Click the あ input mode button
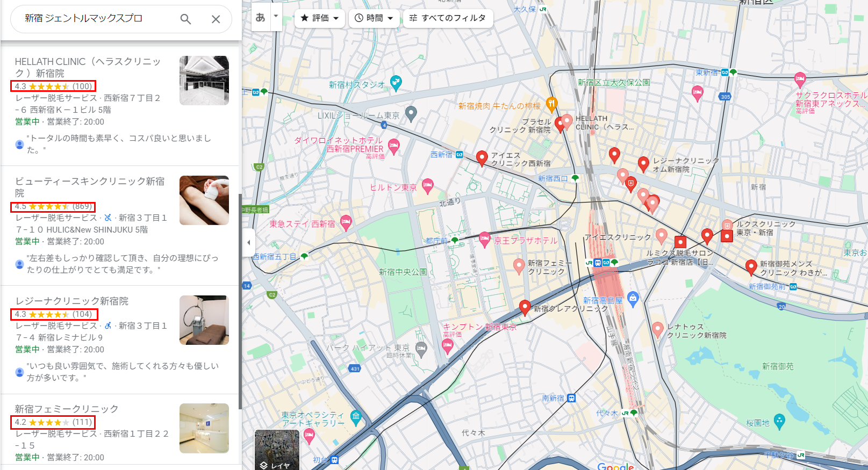 tap(261, 18)
